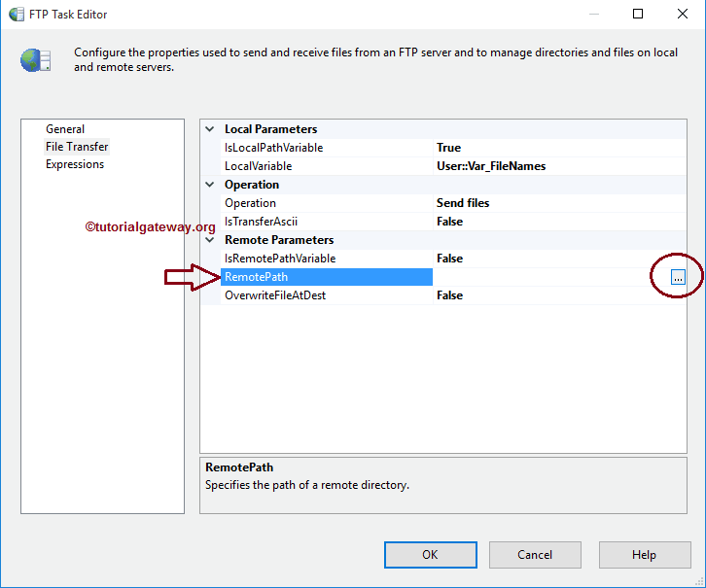
Task: Select the File Transfer page
Action: point(77,147)
